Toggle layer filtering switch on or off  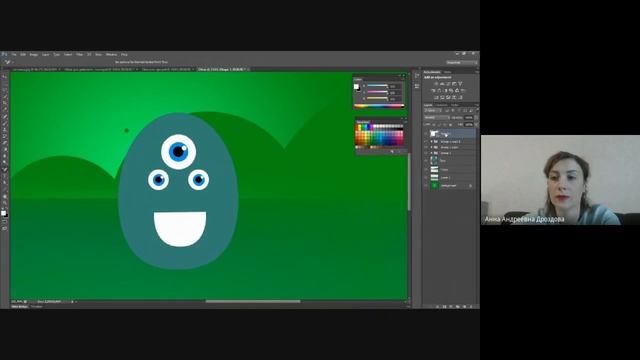[477, 110]
